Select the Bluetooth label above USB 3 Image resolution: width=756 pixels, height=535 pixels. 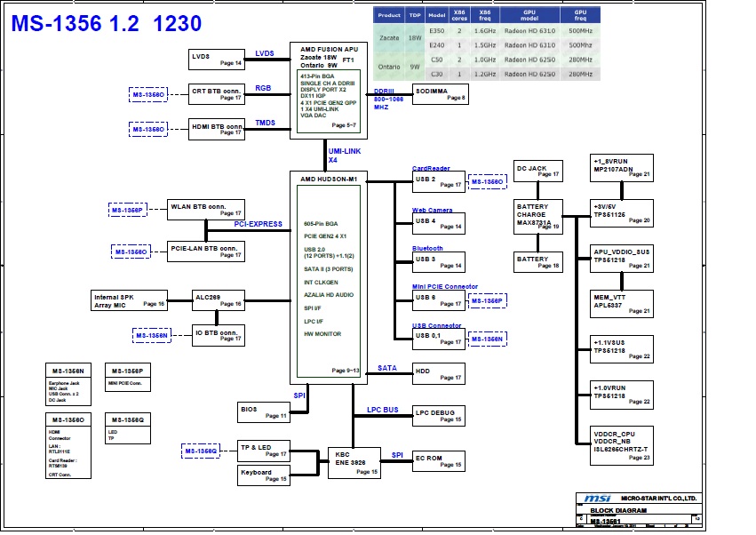point(427,249)
